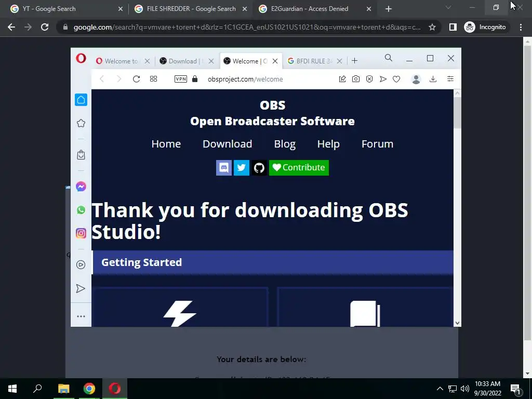Open the Windows Start menu
Image resolution: width=532 pixels, height=399 pixels.
click(x=12, y=389)
